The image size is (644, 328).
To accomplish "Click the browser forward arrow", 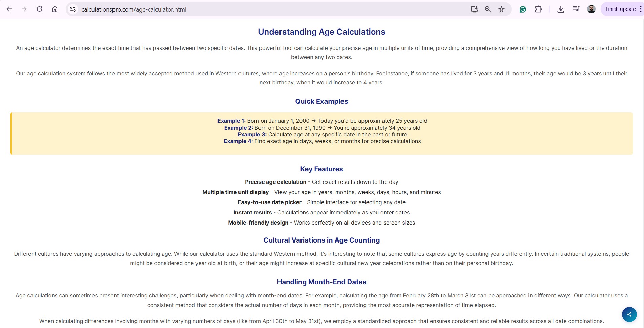I will [24, 9].
